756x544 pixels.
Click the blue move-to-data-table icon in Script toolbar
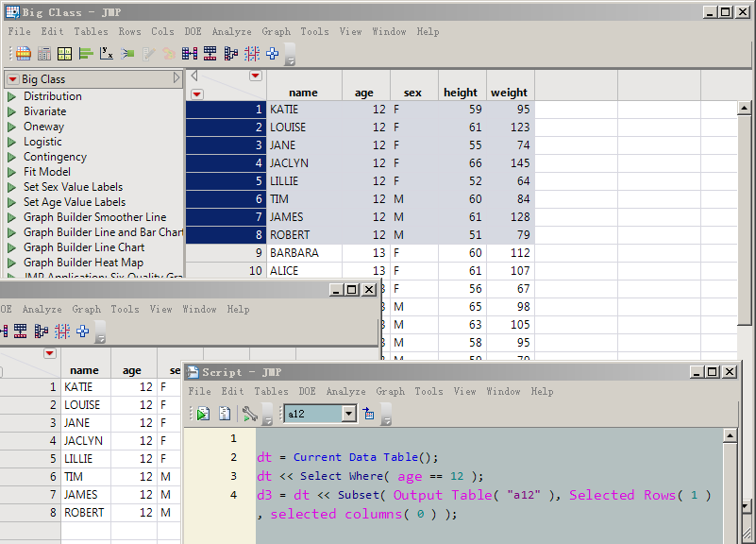368,414
